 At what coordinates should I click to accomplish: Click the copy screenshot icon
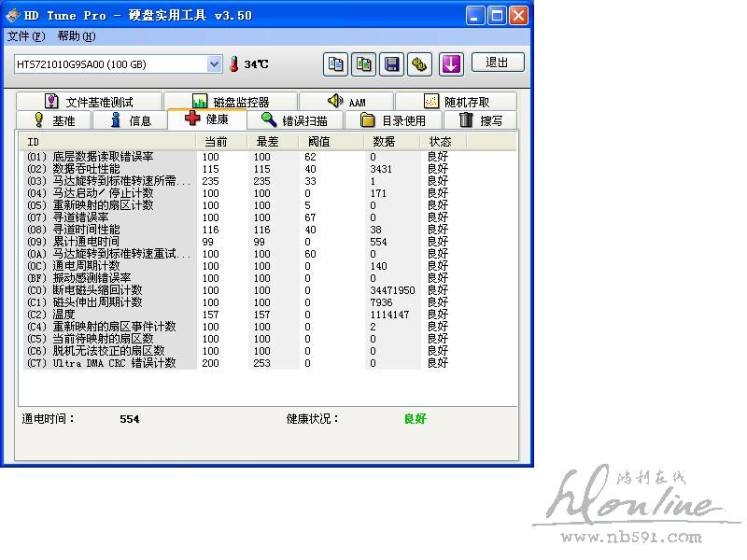click(363, 64)
